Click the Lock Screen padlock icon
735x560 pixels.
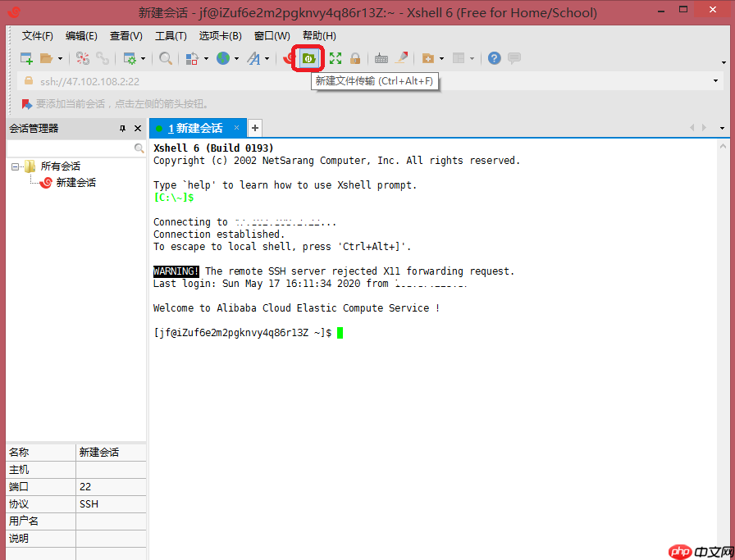tap(355, 58)
